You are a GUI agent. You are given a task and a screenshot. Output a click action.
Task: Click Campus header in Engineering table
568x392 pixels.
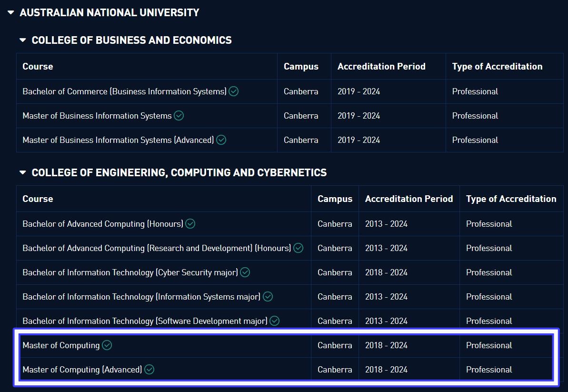[335, 199]
